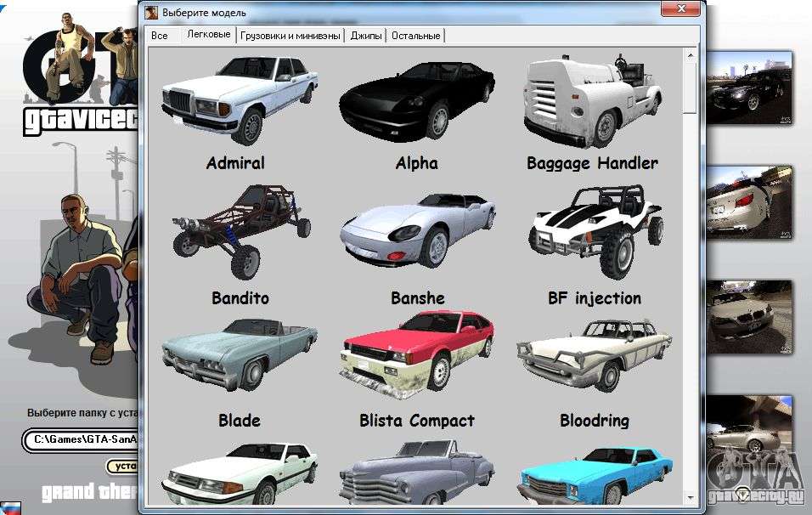This screenshot has height=515, width=812.
Task: Pick the turquoise car in bottom row
Action: tap(595, 474)
